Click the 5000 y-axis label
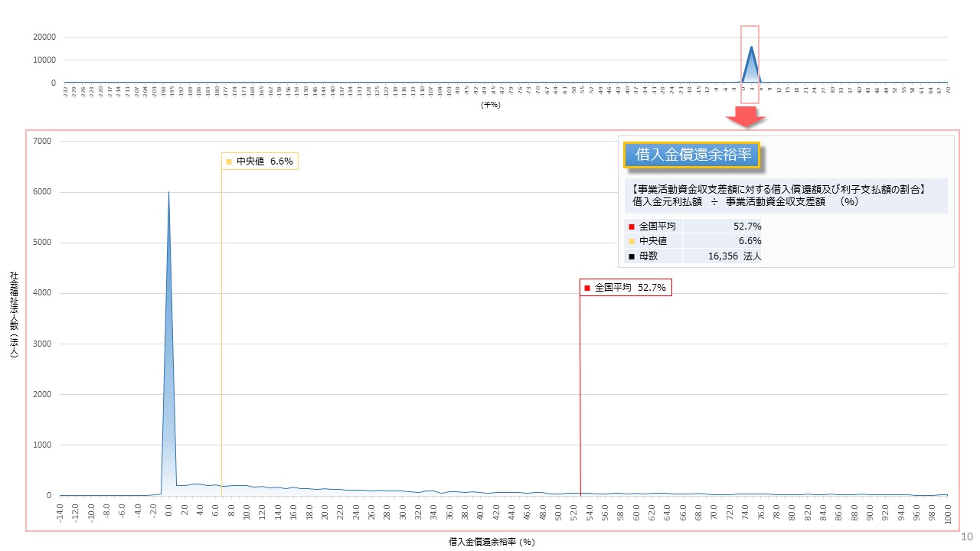Image resolution: width=980 pixels, height=551 pixels. point(41,243)
